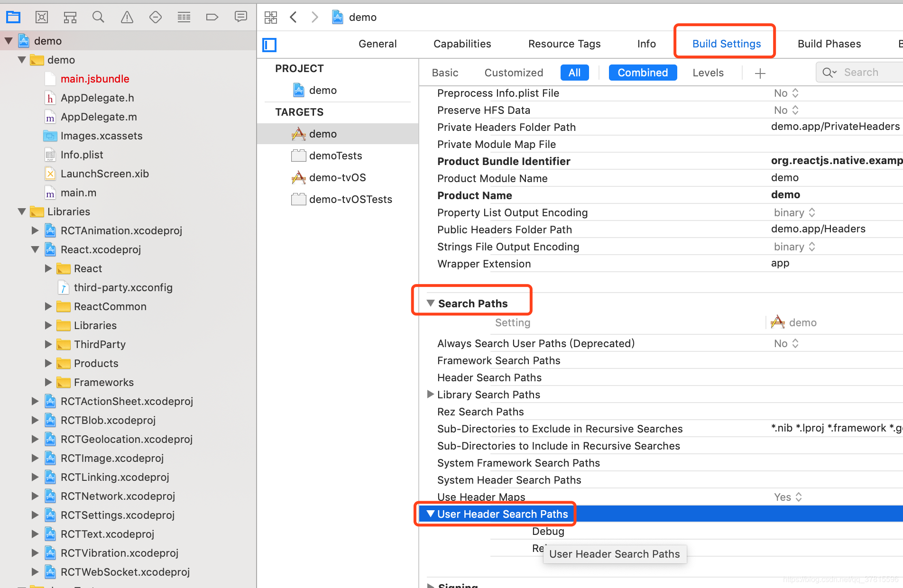Go forward with the right chevron
903x588 pixels.
coord(314,18)
